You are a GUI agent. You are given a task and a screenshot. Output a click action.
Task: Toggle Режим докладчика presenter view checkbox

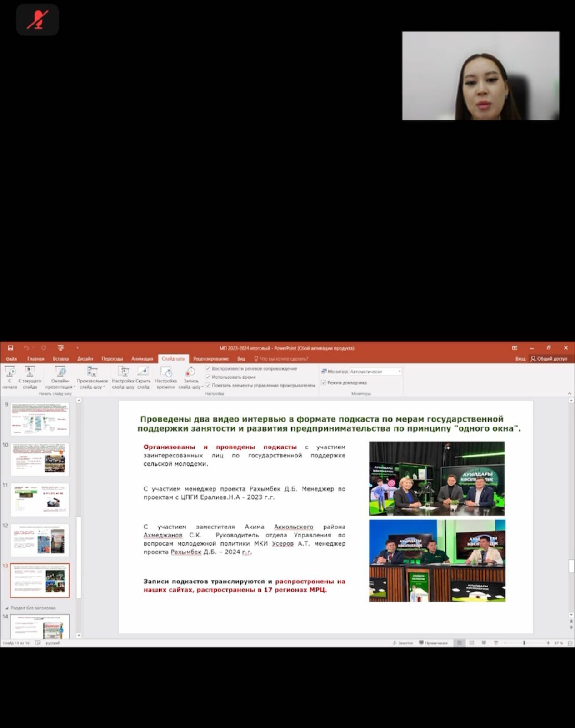(x=324, y=383)
